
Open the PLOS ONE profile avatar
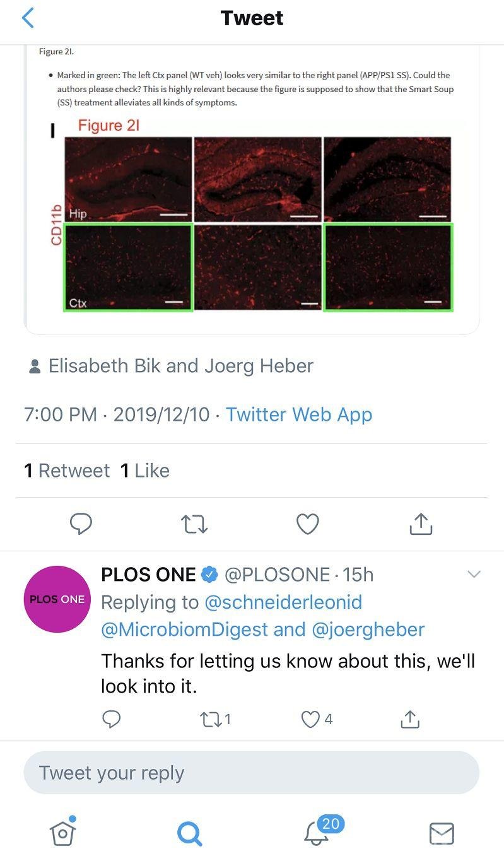coord(57,599)
